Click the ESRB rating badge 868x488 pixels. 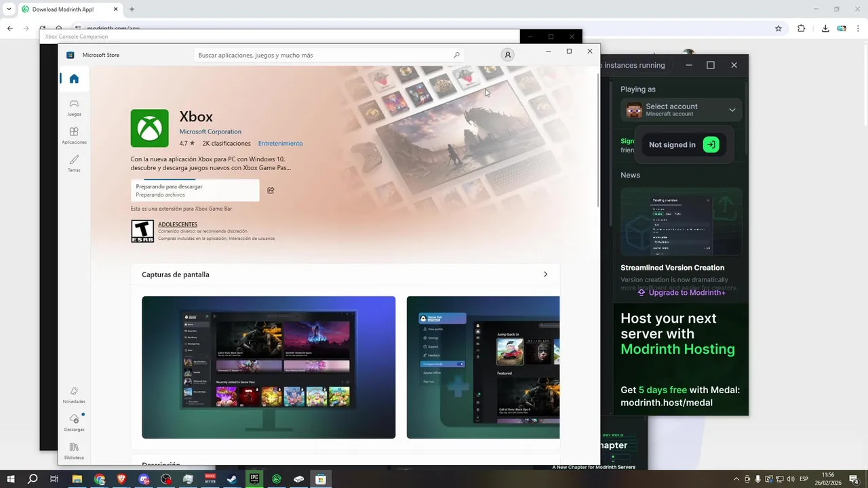pos(142,231)
